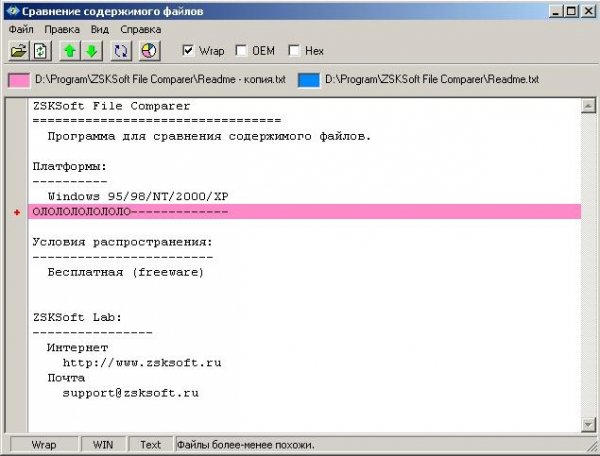
Task: Click the blue swap files arrows icon
Action: tap(121, 51)
